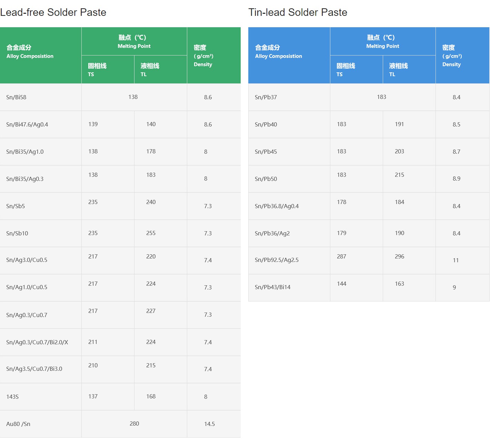Select the Sn/Pb37 alloy cell
The width and height of the screenshot is (490, 448).
pos(266,97)
